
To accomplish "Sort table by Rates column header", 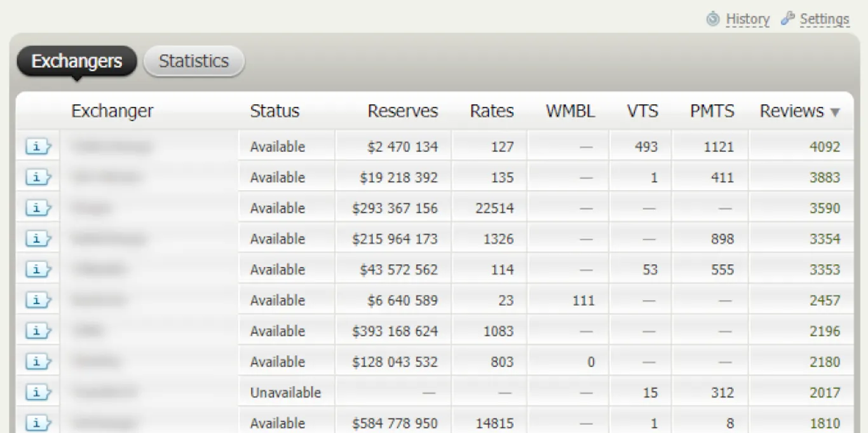I will coord(492,111).
